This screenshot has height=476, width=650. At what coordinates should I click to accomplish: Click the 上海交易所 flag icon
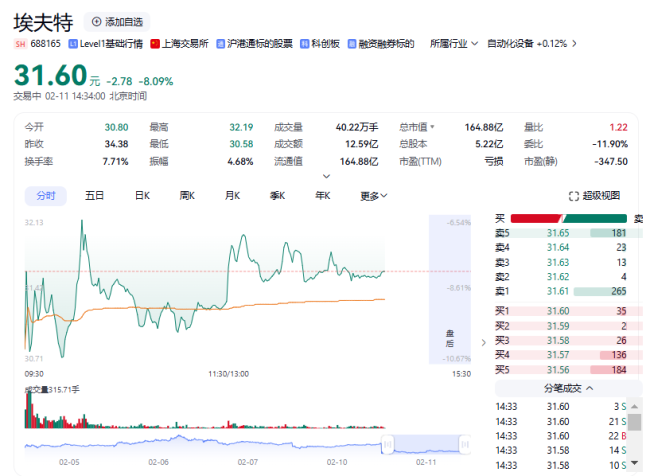[x=155, y=44]
